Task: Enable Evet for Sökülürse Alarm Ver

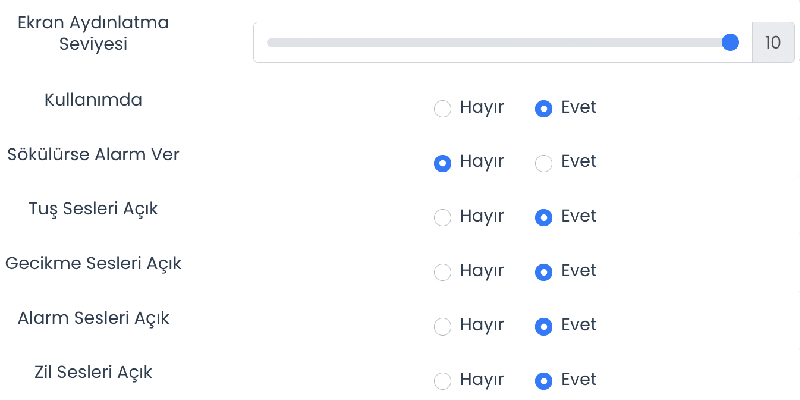Action: (543, 163)
